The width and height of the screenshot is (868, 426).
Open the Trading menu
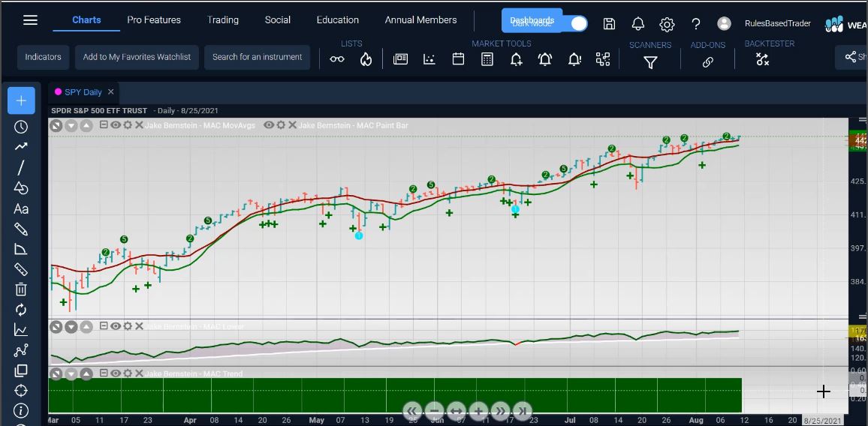click(x=223, y=20)
